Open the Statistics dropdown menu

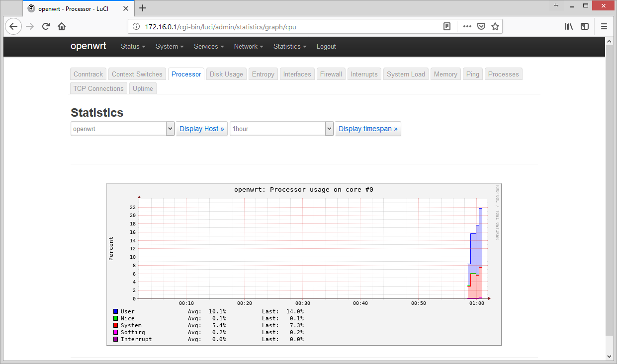289,46
